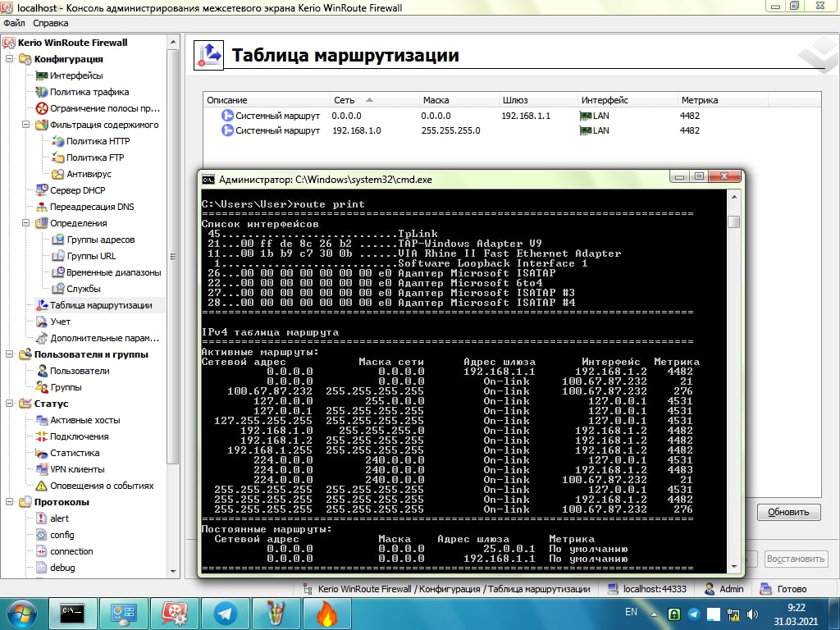Open Политика FTP node icon
This screenshot has width=840, height=630.
tap(58, 157)
